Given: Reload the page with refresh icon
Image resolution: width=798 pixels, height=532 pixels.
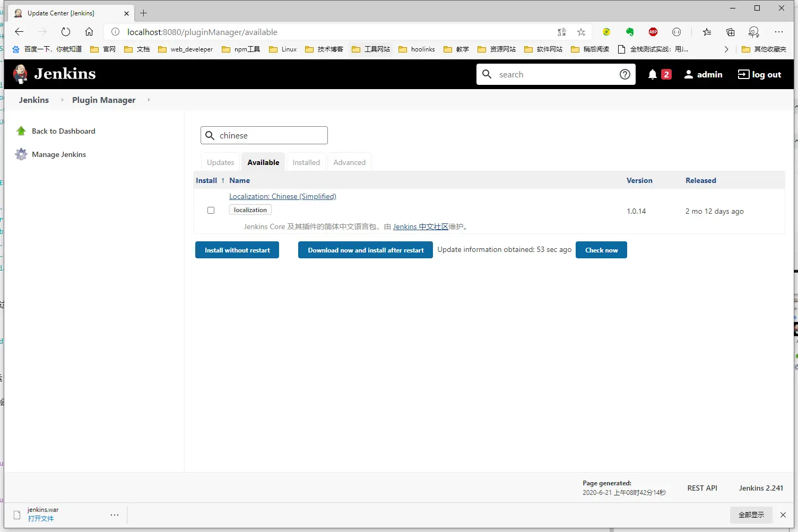Looking at the screenshot, I should click(66, 32).
